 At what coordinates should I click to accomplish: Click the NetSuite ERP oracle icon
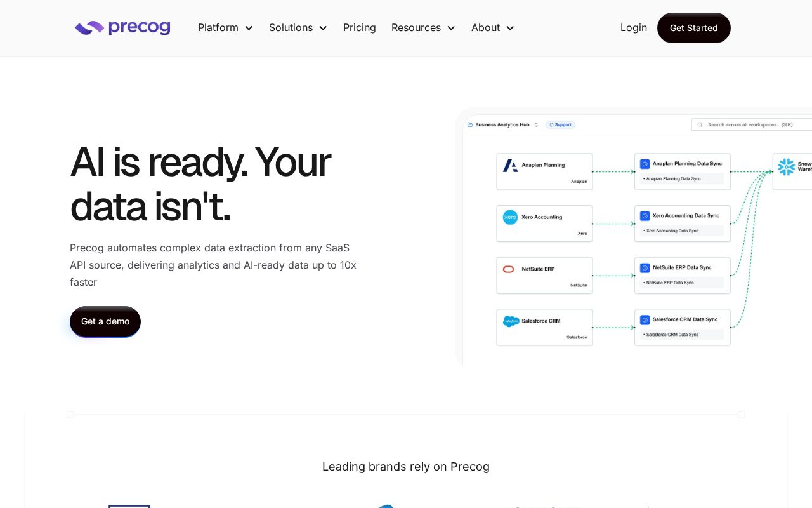[x=509, y=269]
